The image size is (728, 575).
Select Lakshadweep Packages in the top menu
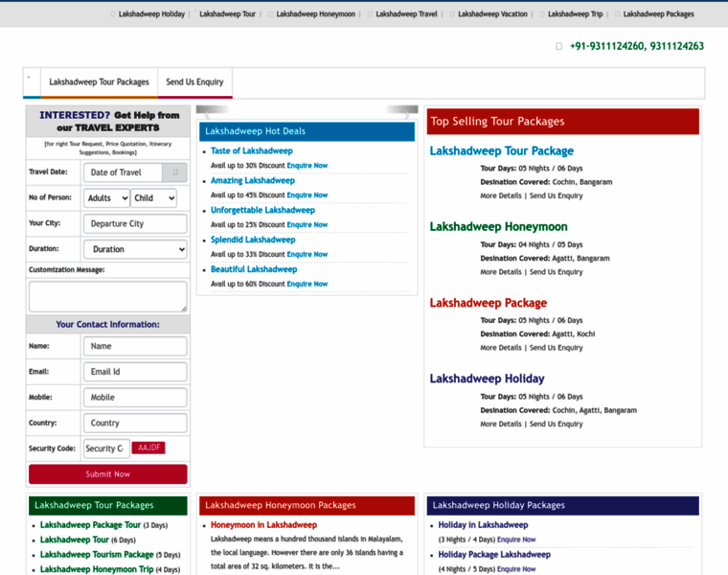(x=658, y=14)
